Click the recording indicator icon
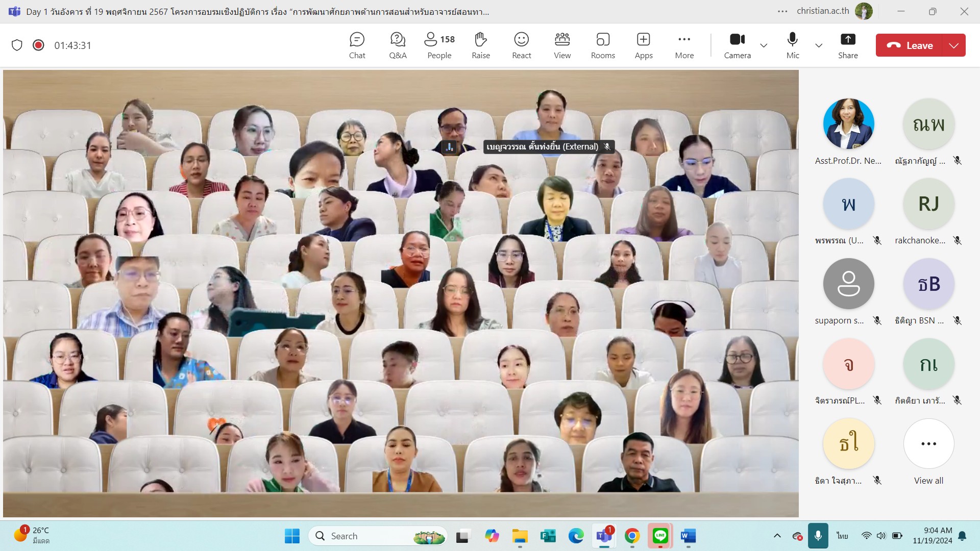This screenshot has width=980, height=551. [x=38, y=45]
